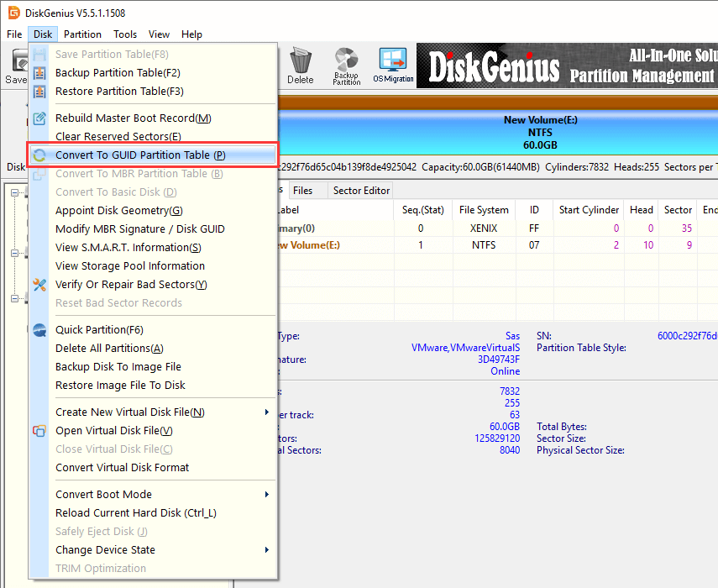The height and width of the screenshot is (588, 718).
Task: Choose Convert To GUID Partition Table
Action: 140,155
